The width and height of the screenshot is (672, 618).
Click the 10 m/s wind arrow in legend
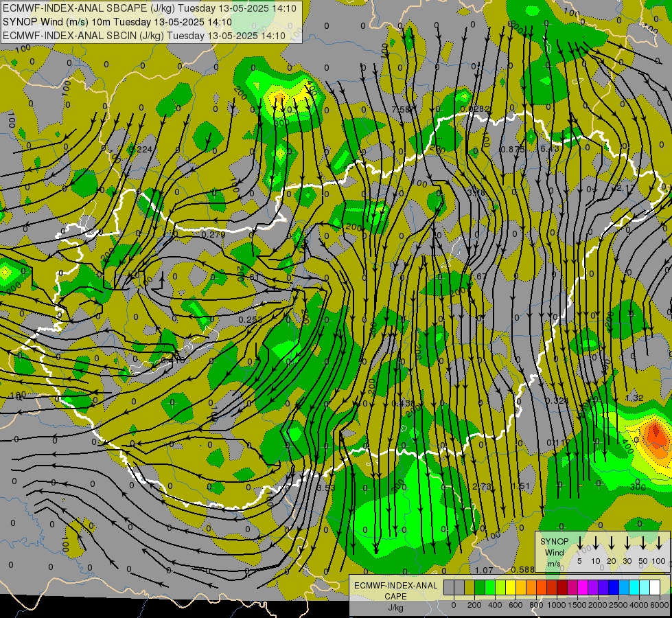(596, 543)
